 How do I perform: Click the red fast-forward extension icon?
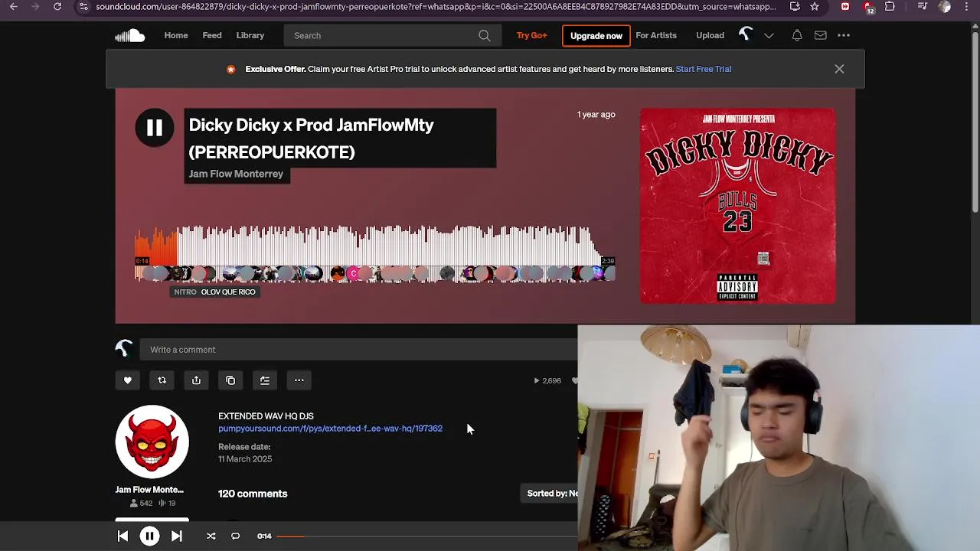[x=845, y=7]
